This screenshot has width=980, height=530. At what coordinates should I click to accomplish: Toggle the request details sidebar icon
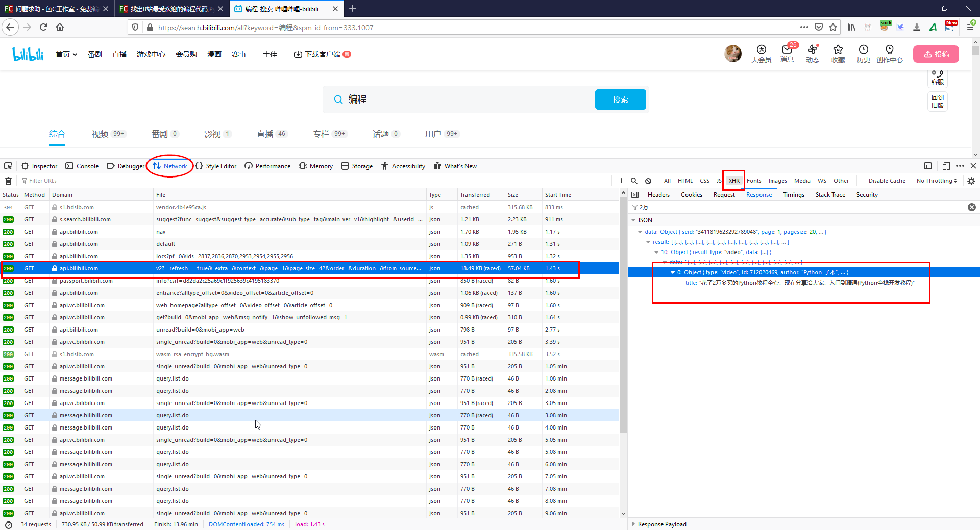(x=635, y=195)
